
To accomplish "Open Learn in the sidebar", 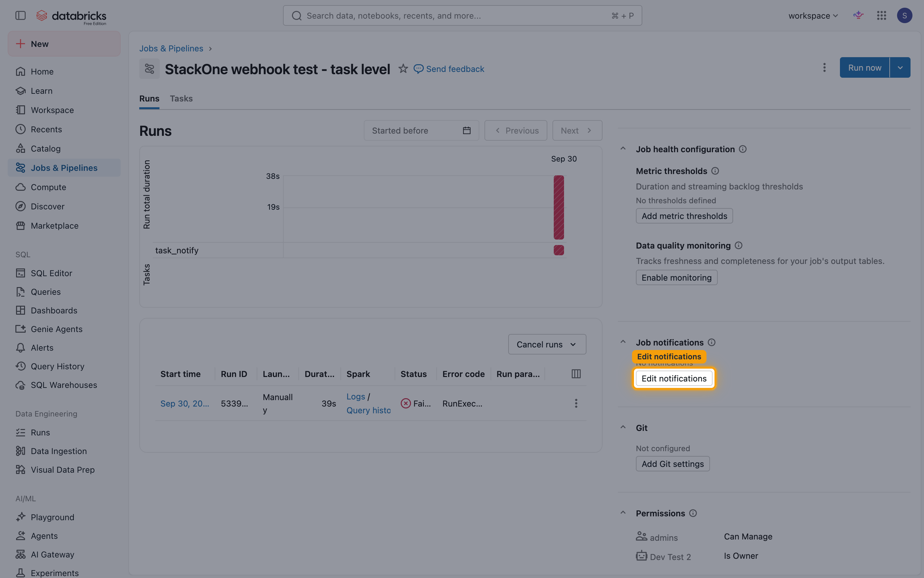I will coord(64,91).
